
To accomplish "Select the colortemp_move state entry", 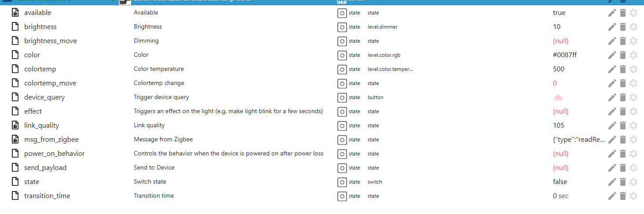I will pyautogui.click(x=50, y=83).
